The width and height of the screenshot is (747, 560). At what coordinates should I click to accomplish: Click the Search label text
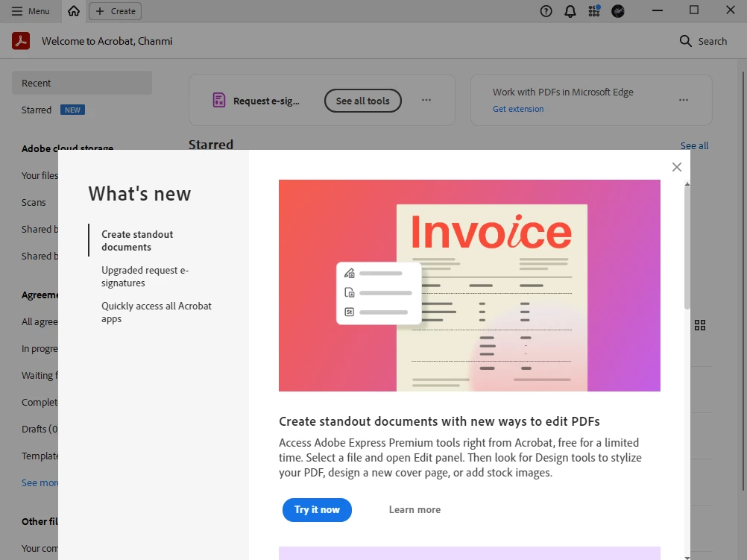pyautogui.click(x=712, y=42)
